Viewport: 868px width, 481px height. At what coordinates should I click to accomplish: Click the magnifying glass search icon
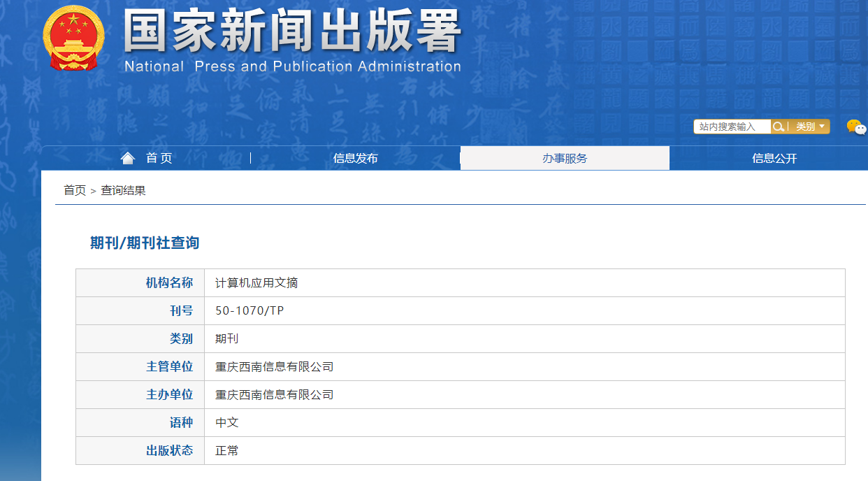pos(778,127)
